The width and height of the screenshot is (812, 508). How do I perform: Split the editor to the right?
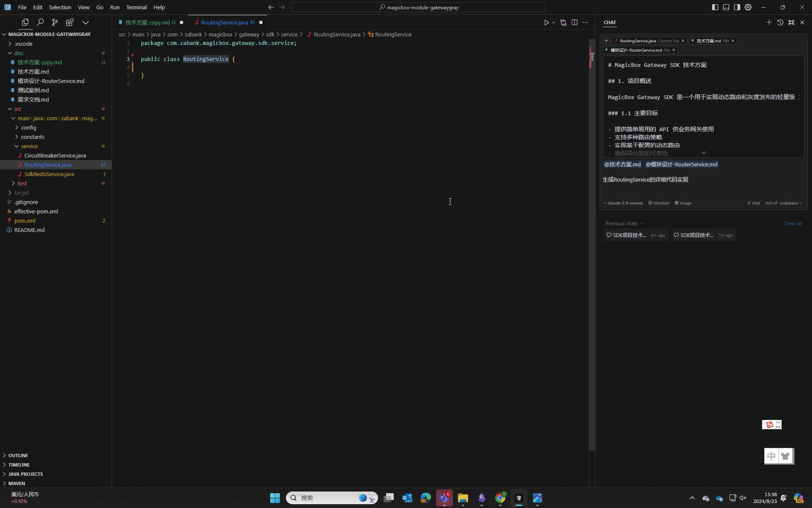coord(574,22)
